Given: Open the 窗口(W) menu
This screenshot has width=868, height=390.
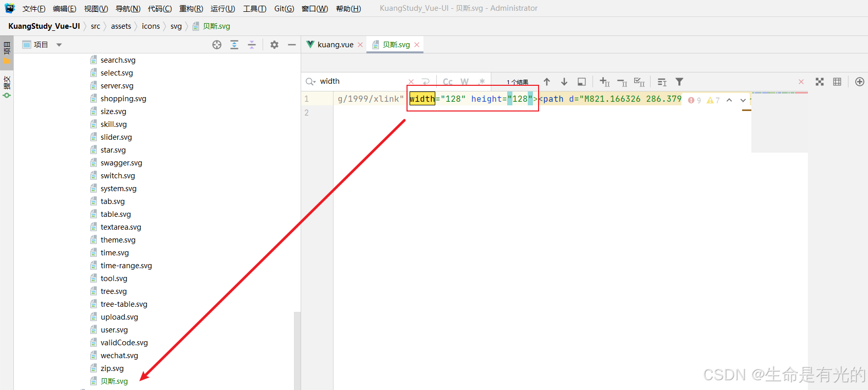Looking at the screenshot, I should 315,9.
